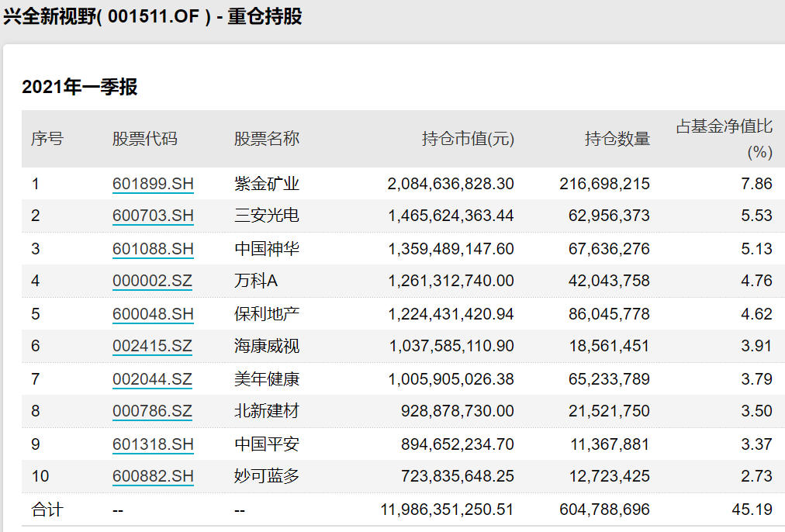The height and width of the screenshot is (532, 785).
Task: Click market value 1,261,312,740.00
Action: click(x=451, y=281)
